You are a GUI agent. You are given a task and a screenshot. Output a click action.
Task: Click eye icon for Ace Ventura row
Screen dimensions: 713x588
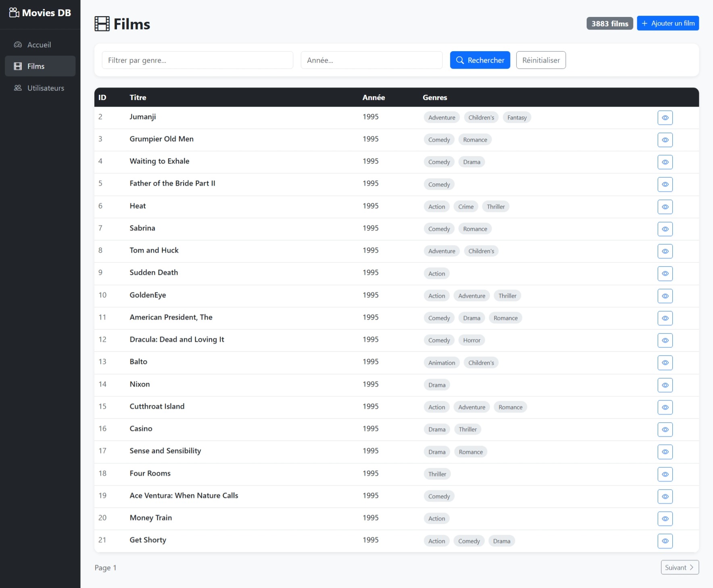click(x=665, y=496)
